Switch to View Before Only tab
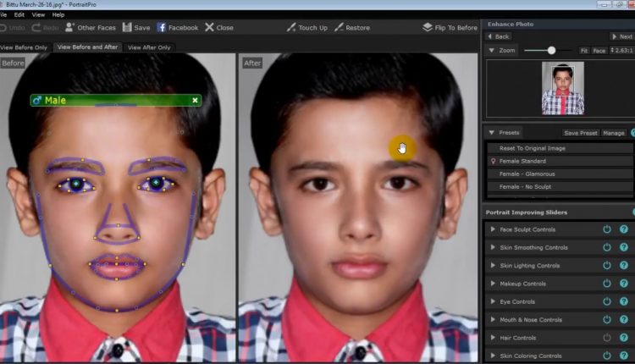 tap(25, 47)
